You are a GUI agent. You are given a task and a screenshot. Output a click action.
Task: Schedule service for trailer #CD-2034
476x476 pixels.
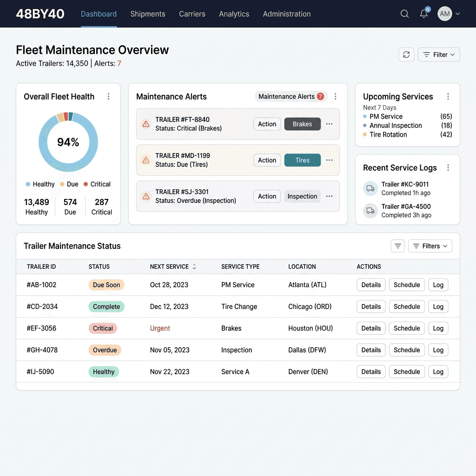407,306
